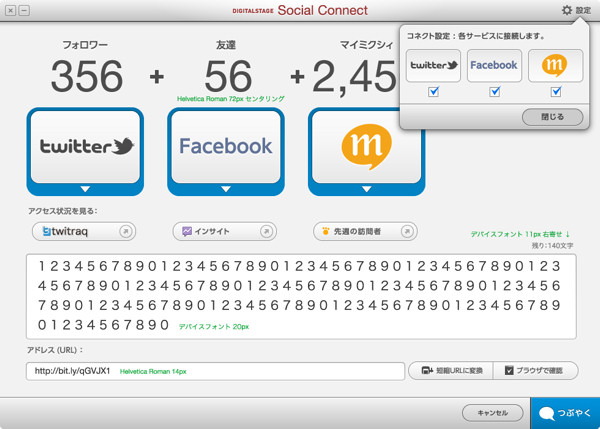
Task: Uncheck the Facebook connection checkbox
Action: (494, 92)
